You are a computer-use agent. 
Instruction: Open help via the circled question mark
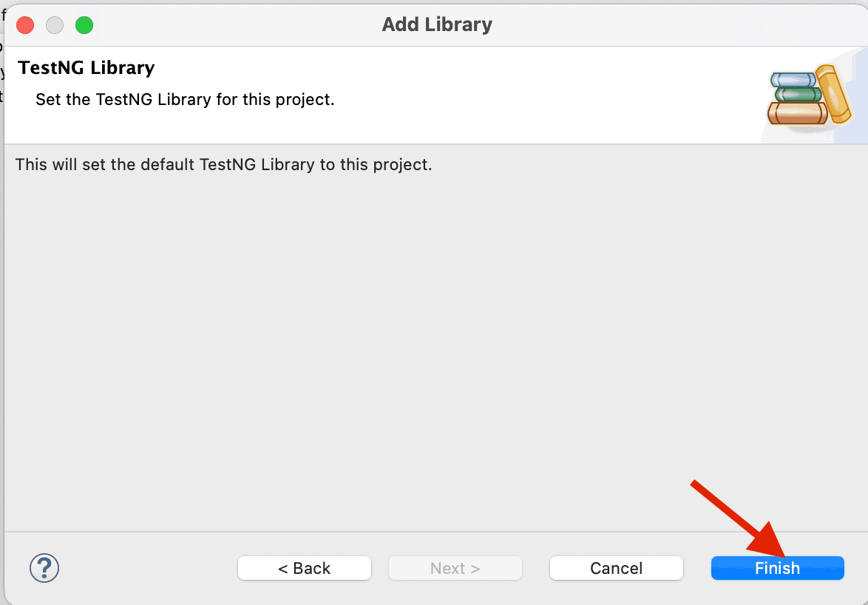coord(44,568)
